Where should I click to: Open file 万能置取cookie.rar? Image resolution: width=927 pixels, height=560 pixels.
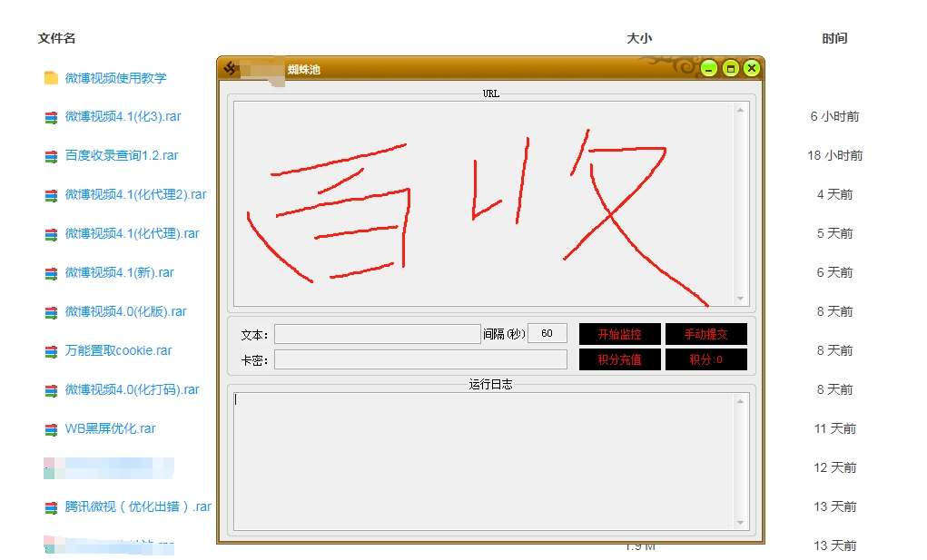click(x=118, y=350)
